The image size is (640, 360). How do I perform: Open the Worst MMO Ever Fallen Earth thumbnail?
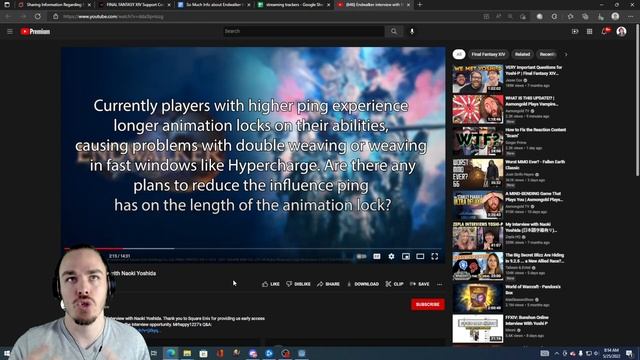click(x=478, y=173)
